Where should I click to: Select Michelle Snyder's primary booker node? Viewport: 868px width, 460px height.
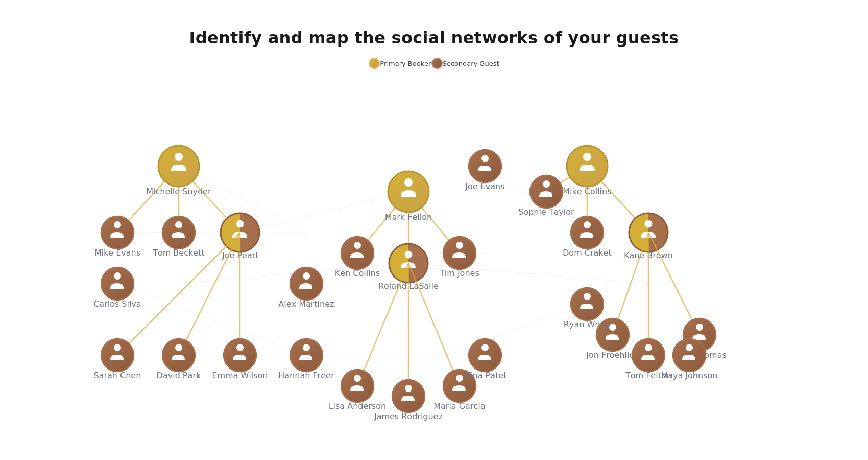[x=179, y=166]
